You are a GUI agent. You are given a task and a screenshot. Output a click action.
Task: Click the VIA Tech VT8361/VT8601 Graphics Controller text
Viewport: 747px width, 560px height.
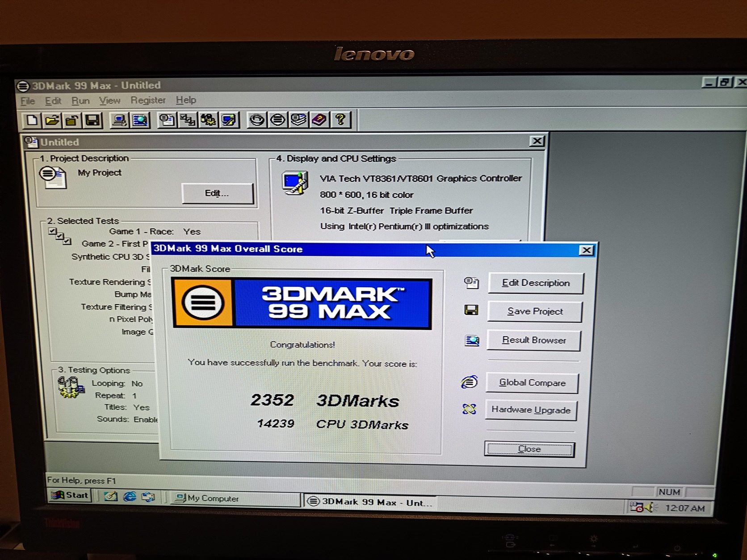(420, 179)
